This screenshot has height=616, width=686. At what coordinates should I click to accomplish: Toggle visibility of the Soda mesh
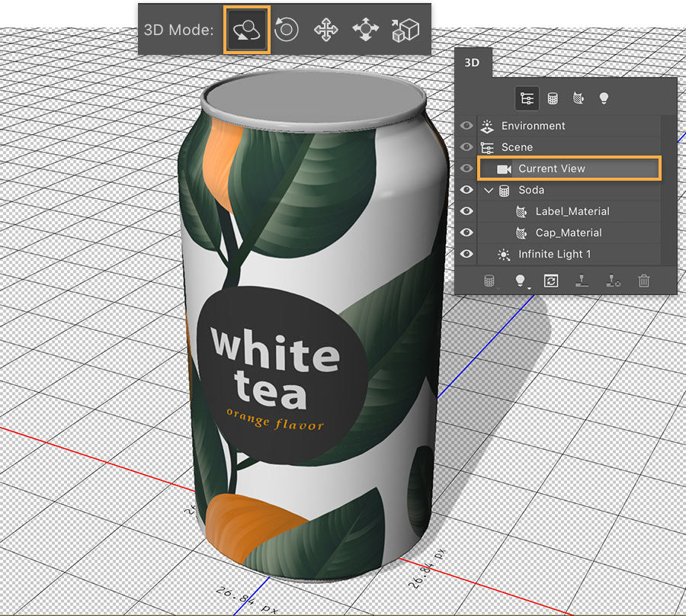pyautogui.click(x=466, y=190)
